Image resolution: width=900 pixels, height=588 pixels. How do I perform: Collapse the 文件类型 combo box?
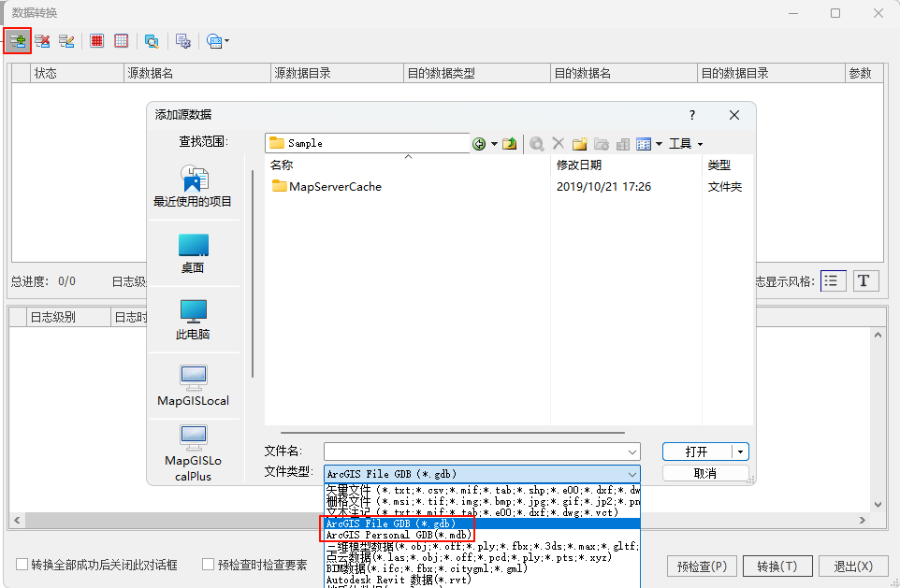[x=482, y=474]
